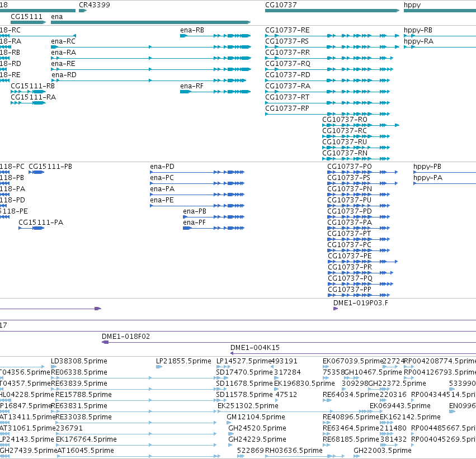Click transcript CG10737-RC
The width and height of the screenshot is (476, 459).
pyautogui.click(x=356, y=136)
